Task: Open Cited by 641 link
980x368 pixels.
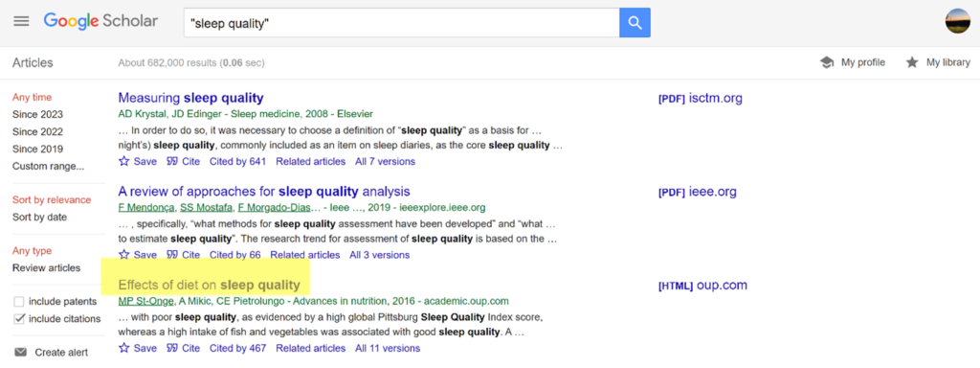Action: click(x=237, y=161)
